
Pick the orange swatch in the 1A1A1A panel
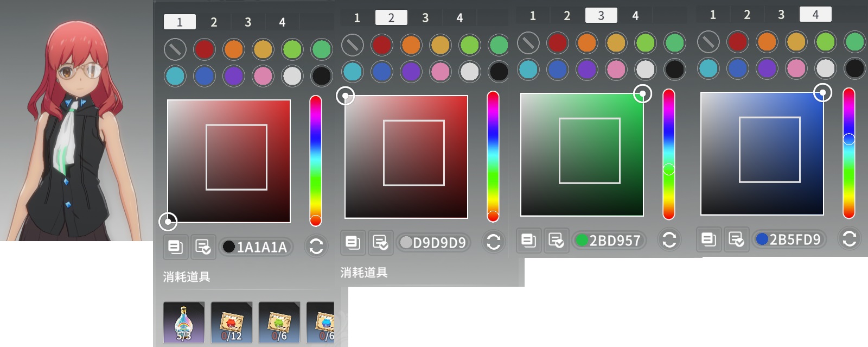(234, 49)
